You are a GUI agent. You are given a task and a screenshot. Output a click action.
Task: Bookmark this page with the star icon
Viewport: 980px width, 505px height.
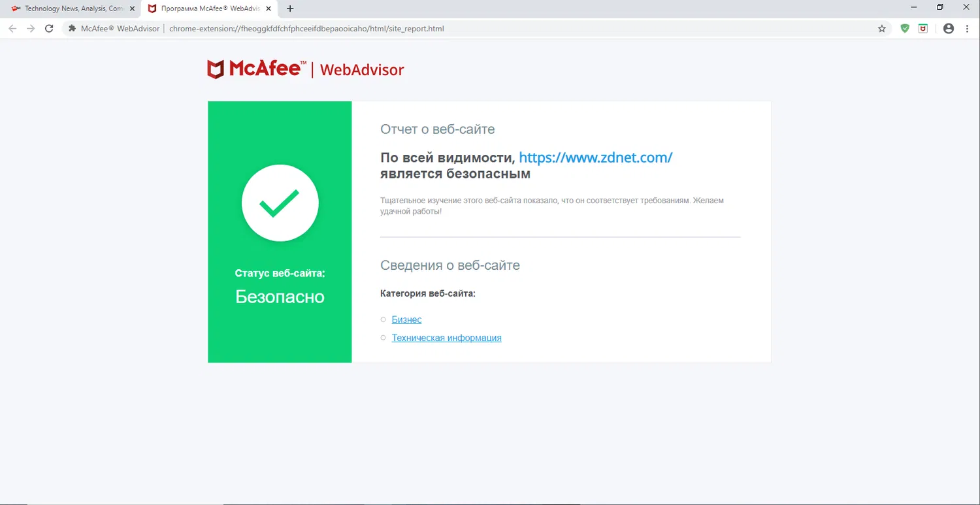882,29
